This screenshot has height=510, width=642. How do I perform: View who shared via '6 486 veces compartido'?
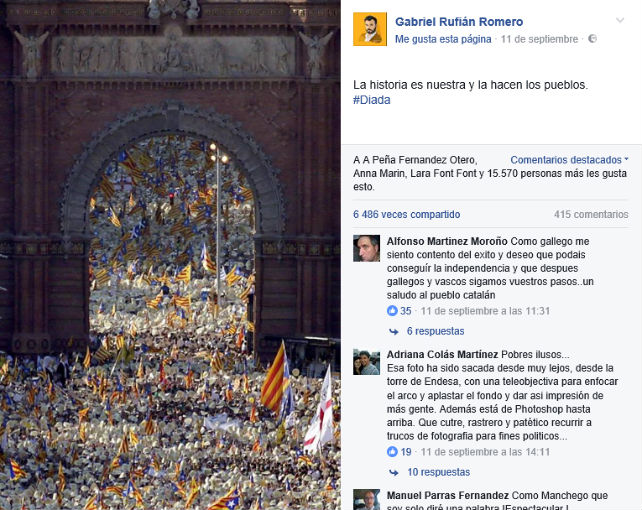point(407,214)
